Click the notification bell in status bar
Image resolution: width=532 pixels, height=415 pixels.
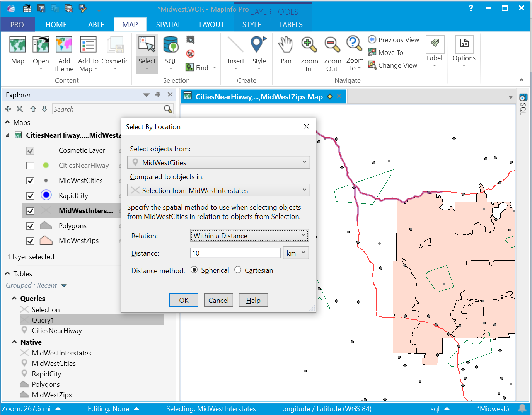(522, 408)
